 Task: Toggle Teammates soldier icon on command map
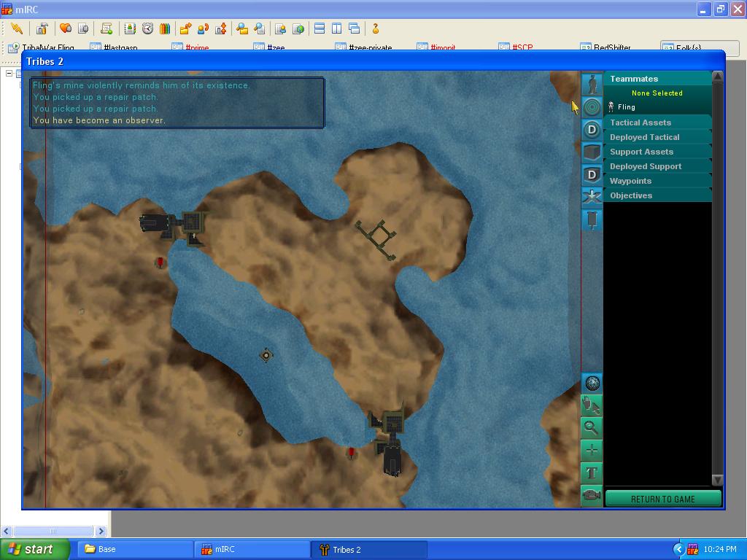(x=592, y=85)
